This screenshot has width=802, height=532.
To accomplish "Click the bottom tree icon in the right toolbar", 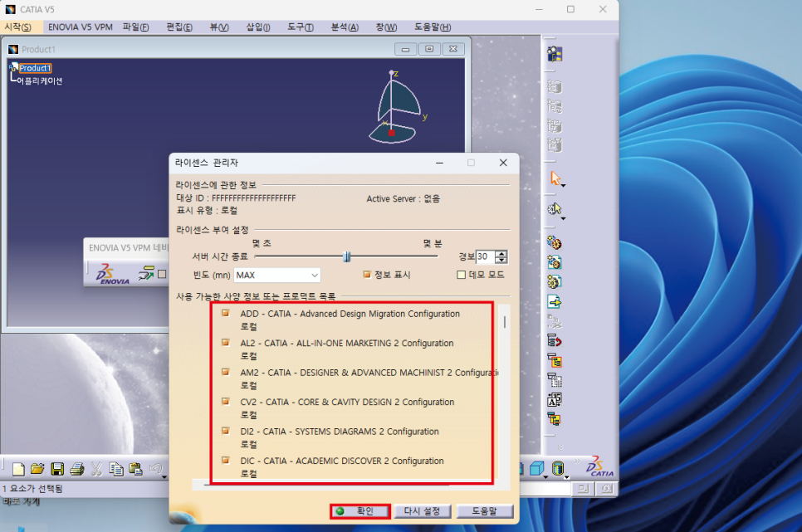I will pos(555,419).
